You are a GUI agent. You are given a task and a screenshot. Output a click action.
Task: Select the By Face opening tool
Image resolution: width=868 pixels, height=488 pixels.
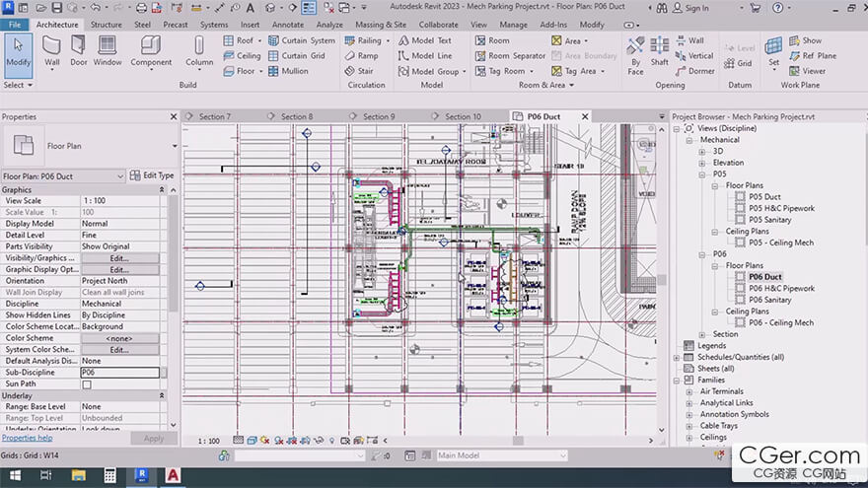tap(635, 55)
